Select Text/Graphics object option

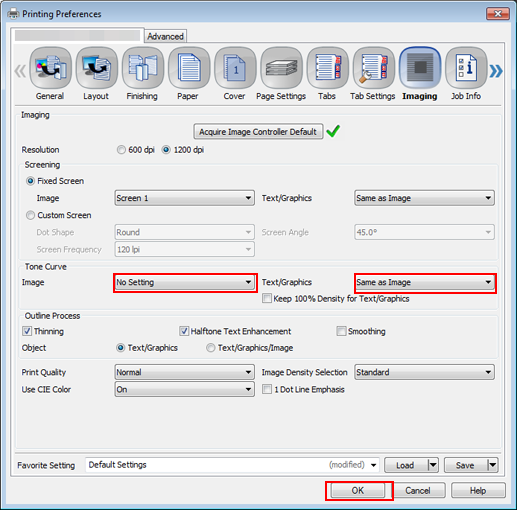coord(120,348)
